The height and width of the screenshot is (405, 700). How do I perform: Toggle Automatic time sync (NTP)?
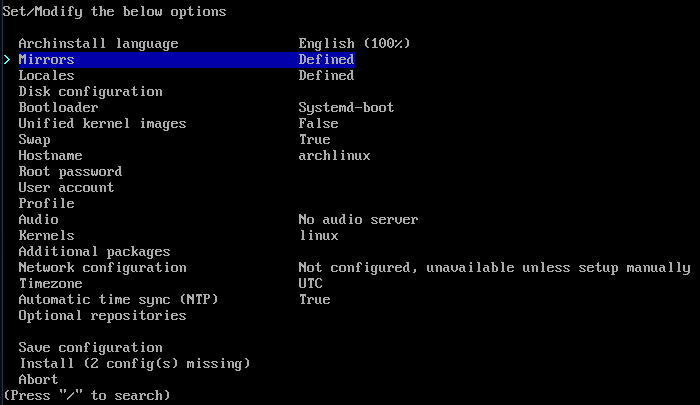(118, 300)
